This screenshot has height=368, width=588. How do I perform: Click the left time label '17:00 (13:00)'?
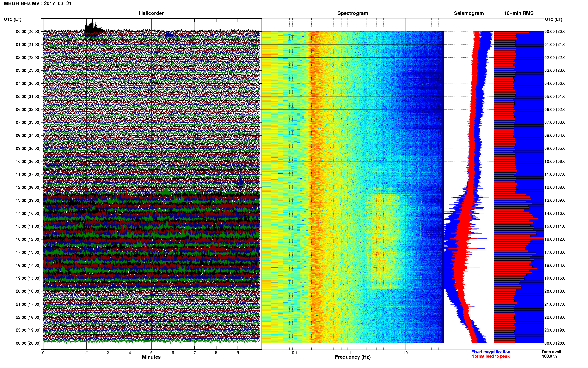pyautogui.click(x=28, y=252)
